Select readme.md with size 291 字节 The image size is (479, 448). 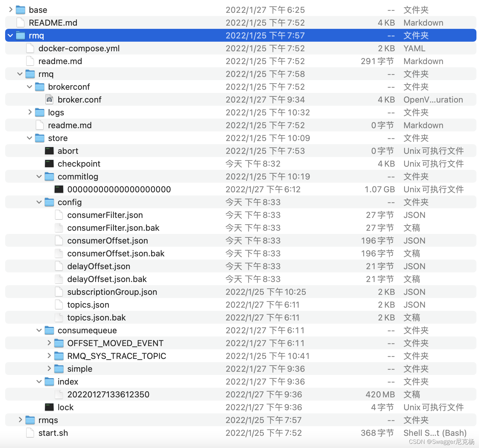(60, 61)
